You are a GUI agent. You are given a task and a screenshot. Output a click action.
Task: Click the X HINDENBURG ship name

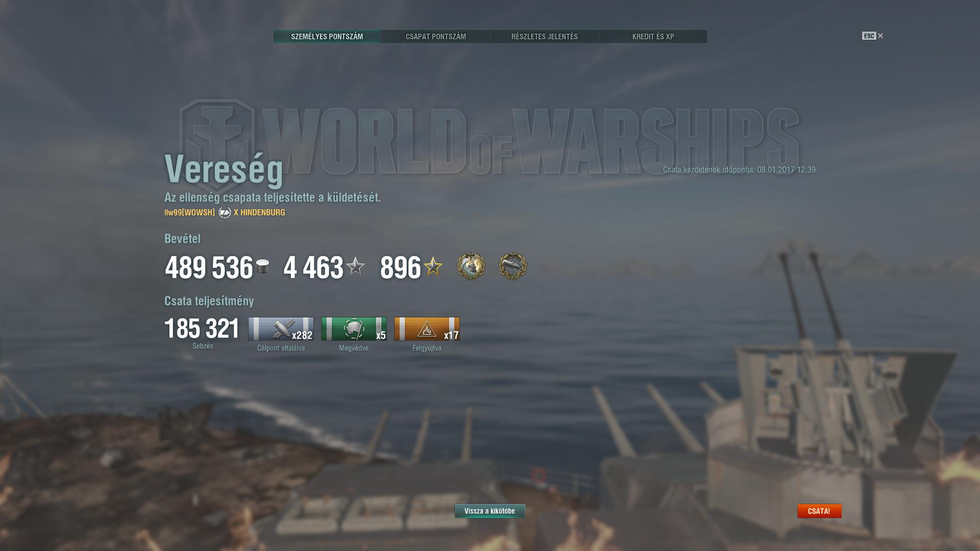coord(259,212)
